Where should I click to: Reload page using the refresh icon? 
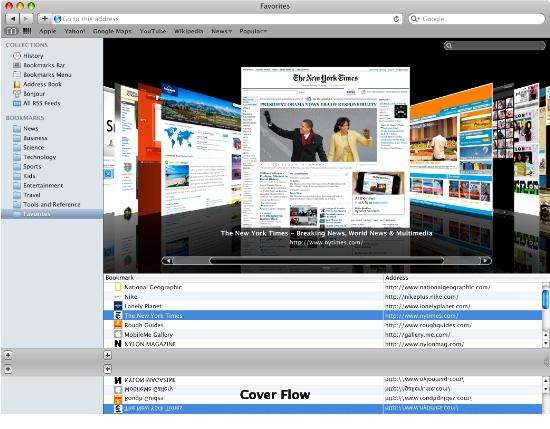coord(396,19)
